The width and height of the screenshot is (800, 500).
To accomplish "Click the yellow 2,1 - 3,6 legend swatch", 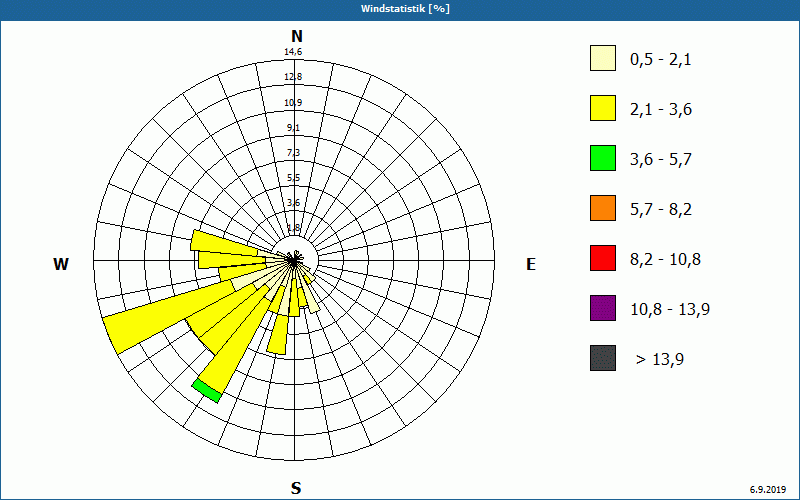I will pos(603,108).
